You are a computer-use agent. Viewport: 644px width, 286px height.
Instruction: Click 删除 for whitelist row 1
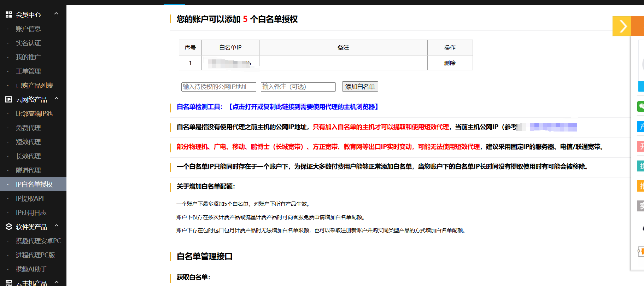pos(450,63)
